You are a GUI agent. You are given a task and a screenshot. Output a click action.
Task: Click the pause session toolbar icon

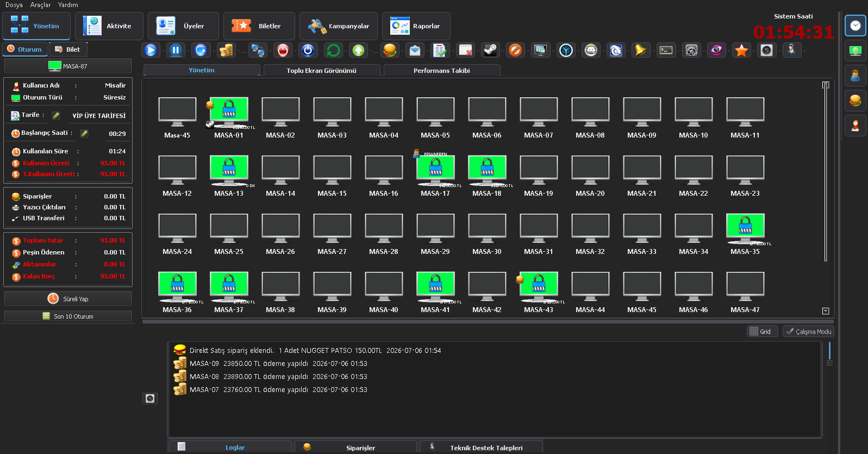[x=176, y=50]
